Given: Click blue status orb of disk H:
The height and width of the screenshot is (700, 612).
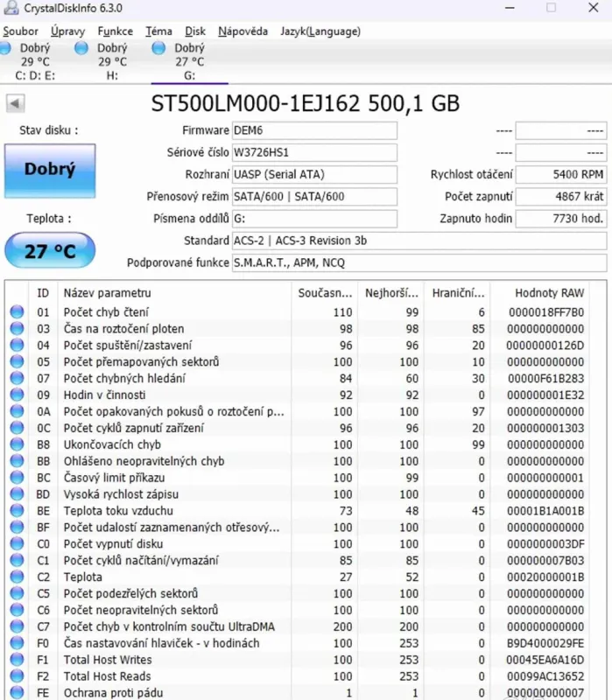Looking at the screenshot, I should tap(82, 48).
